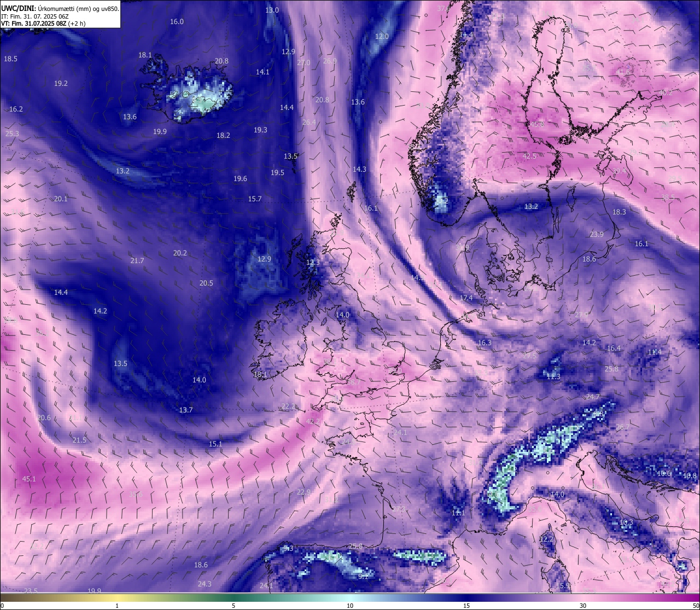Click the value '20.6' on the map
The image size is (700, 610).
pos(44,417)
